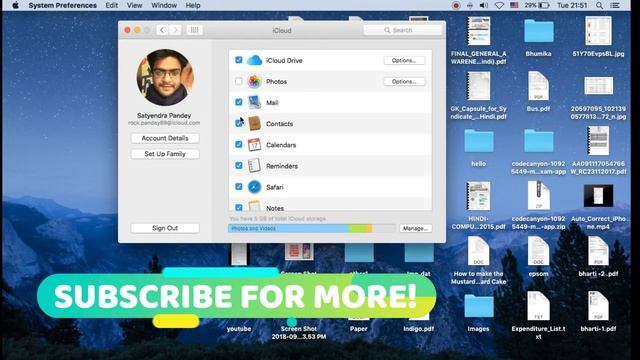Click the Set Up Family button

(165, 154)
